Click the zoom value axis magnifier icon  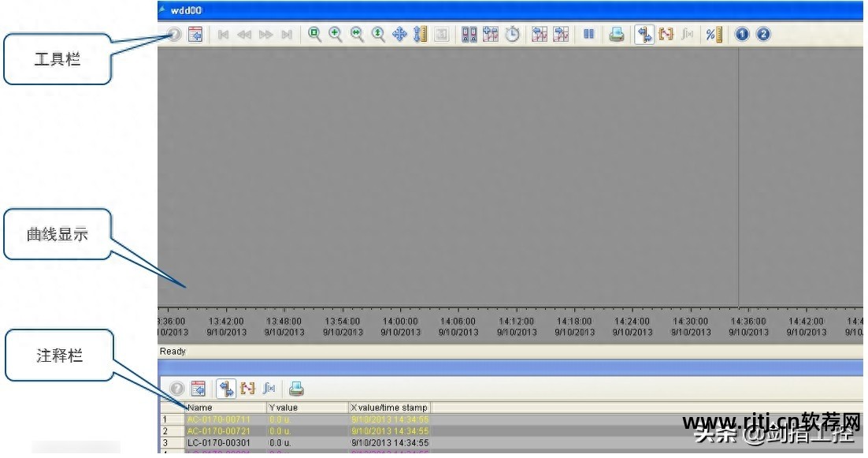pyautogui.click(x=378, y=35)
